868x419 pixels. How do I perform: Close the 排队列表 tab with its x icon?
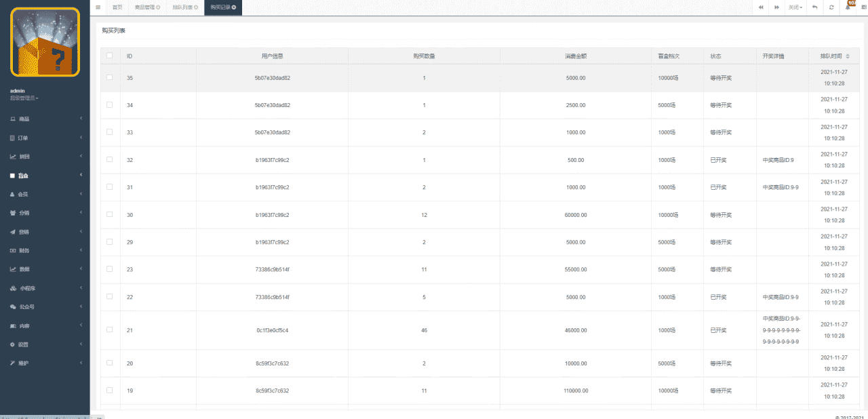point(196,7)
